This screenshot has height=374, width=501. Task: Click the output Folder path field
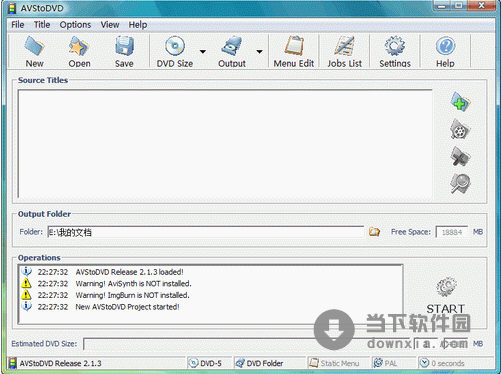pyautogui.click(x=205, y=232)
